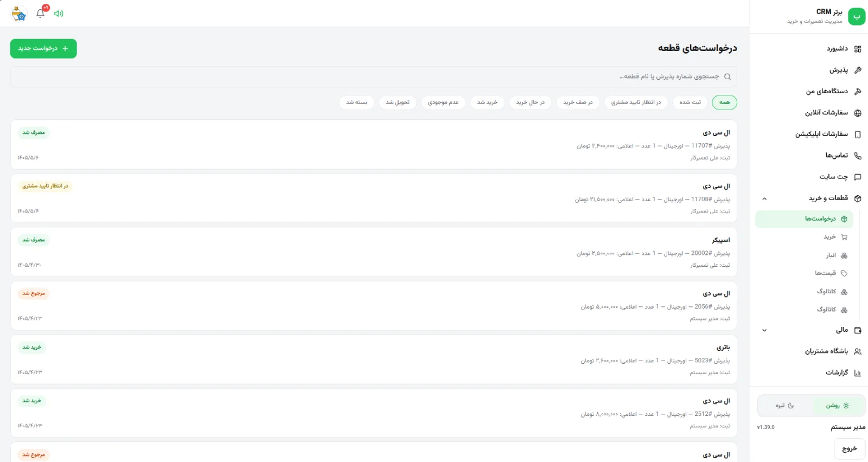This screenshot has height=462, width=868.
Task: Open the درخواست‌ها submenu item
Action: click(804, 219)
